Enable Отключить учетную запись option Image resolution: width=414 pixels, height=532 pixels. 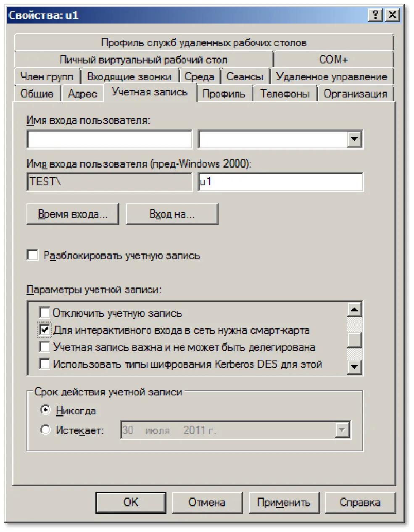click(44, 313)
